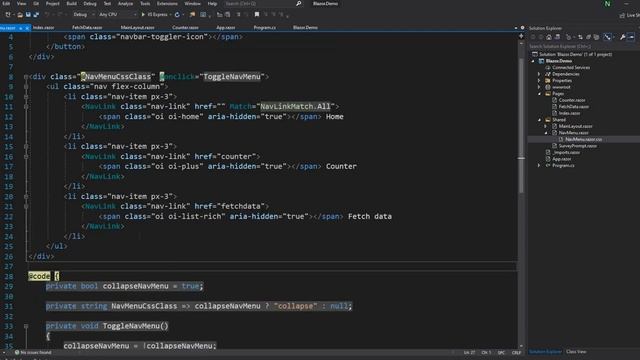Open the Project menu

tap(52, 4)
